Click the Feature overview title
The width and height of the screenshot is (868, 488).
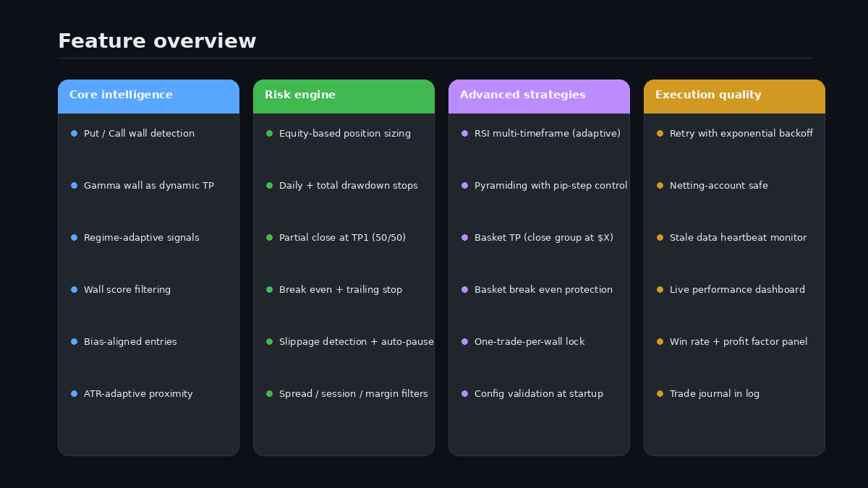(157, 41)
